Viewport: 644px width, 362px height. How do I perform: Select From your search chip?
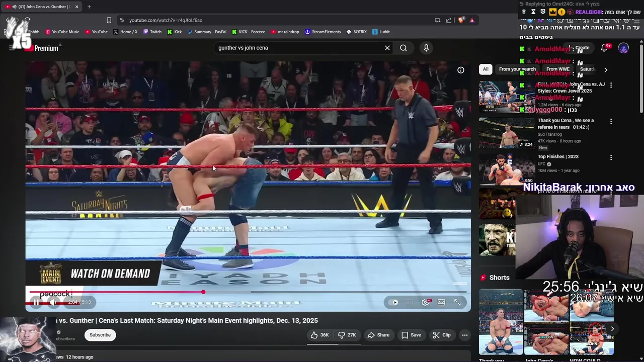point(517,69)
